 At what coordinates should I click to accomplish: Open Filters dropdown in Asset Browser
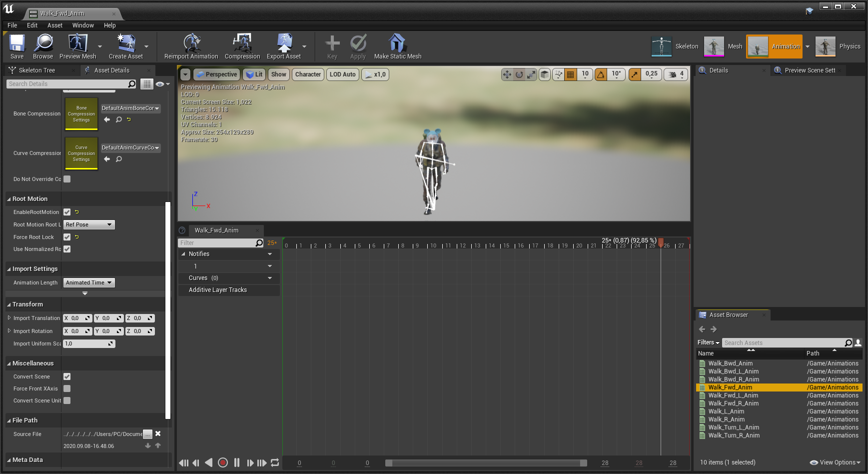(x=708, y=342)
